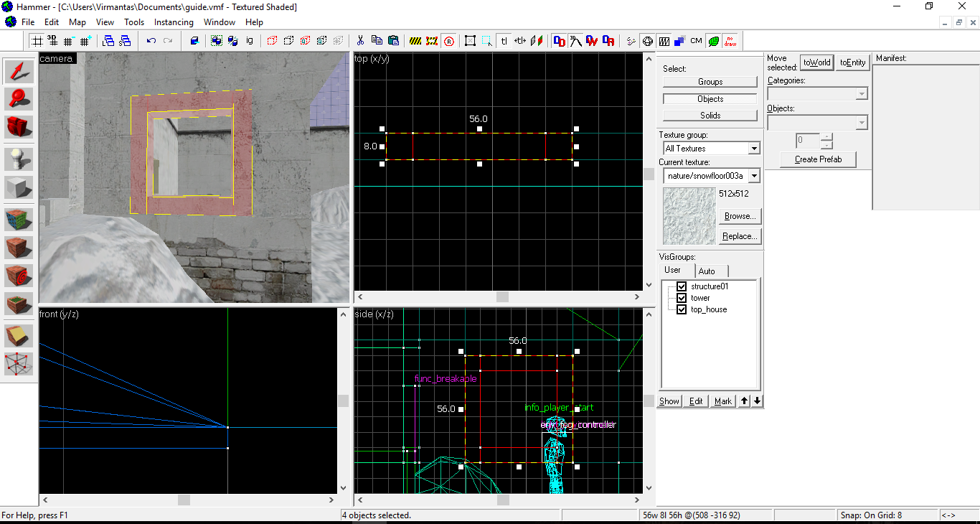Click the Ungroup objects icon
Image resolution: width=980 pixels, height=524 pixels.
(x=232, y=41)
